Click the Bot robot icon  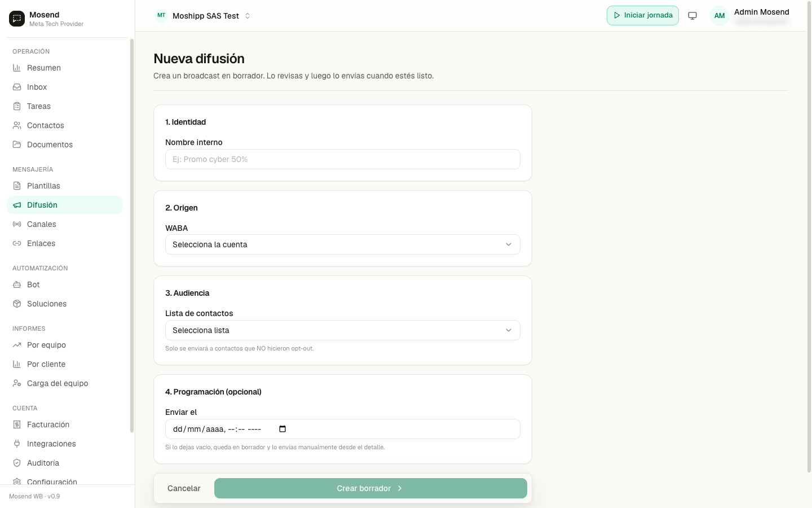point(17,284)
